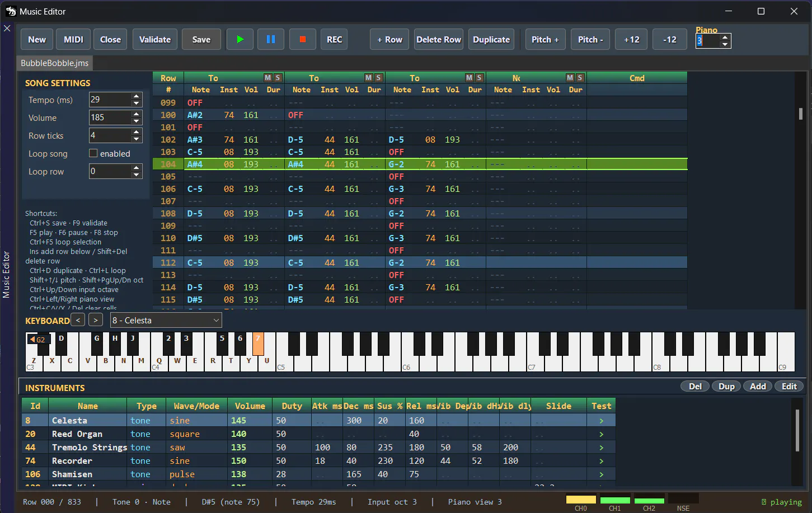Raise pitch with Pitch + button
Viewport: 812px width, 513px height.
click(545, 40)
